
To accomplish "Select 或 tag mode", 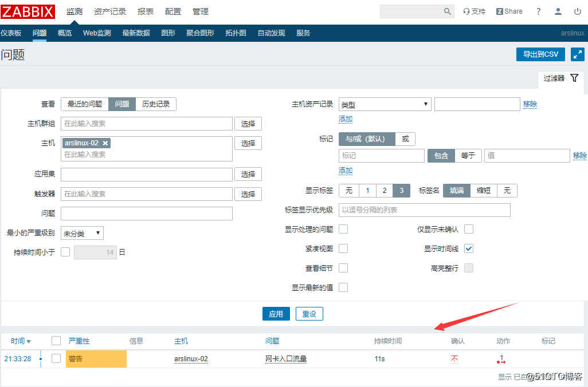I will [x=405, y=139].
